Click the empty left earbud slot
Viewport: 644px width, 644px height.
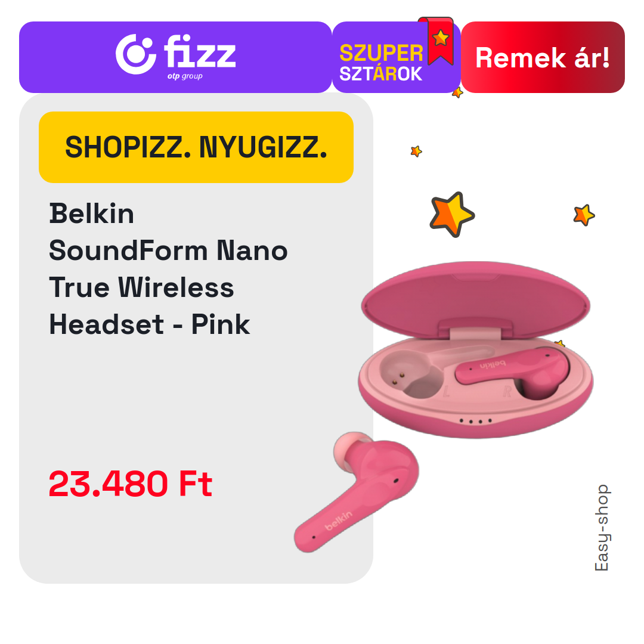411,374
